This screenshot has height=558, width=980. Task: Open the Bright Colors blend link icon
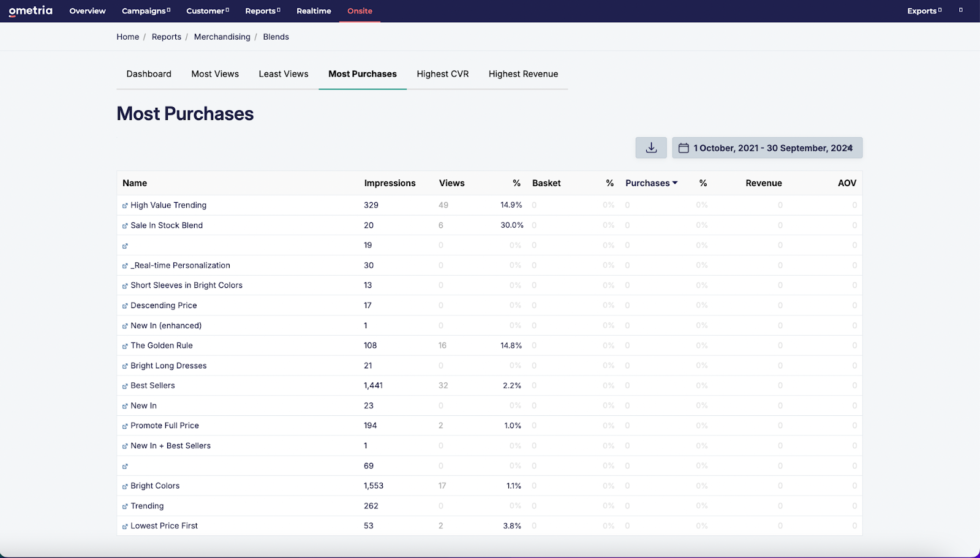click(124, 486)
